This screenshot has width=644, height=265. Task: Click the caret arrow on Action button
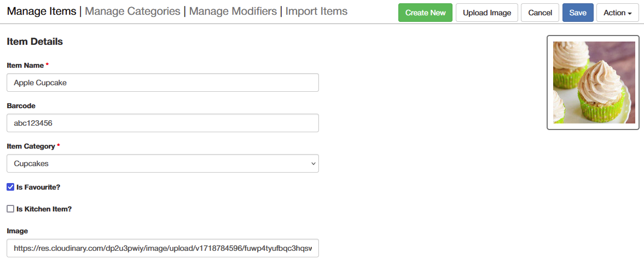(630, 14)
